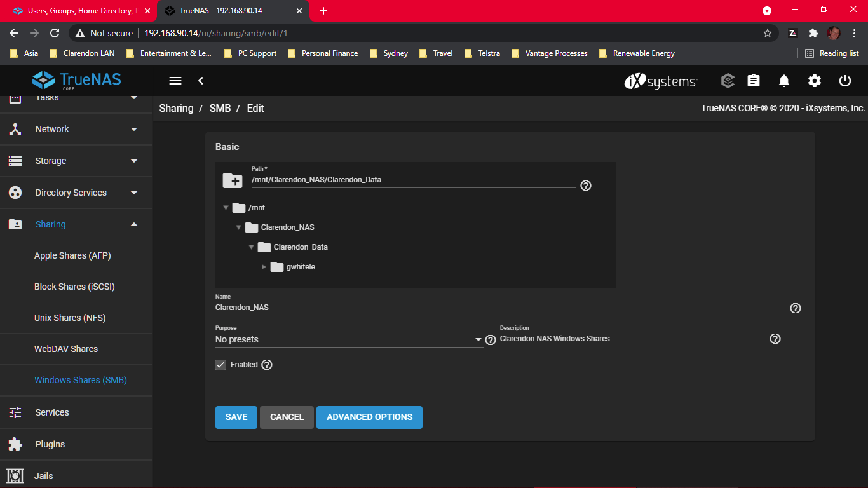Show help for the Name field
Screen dimensions: 868x488
pos(796,308)
